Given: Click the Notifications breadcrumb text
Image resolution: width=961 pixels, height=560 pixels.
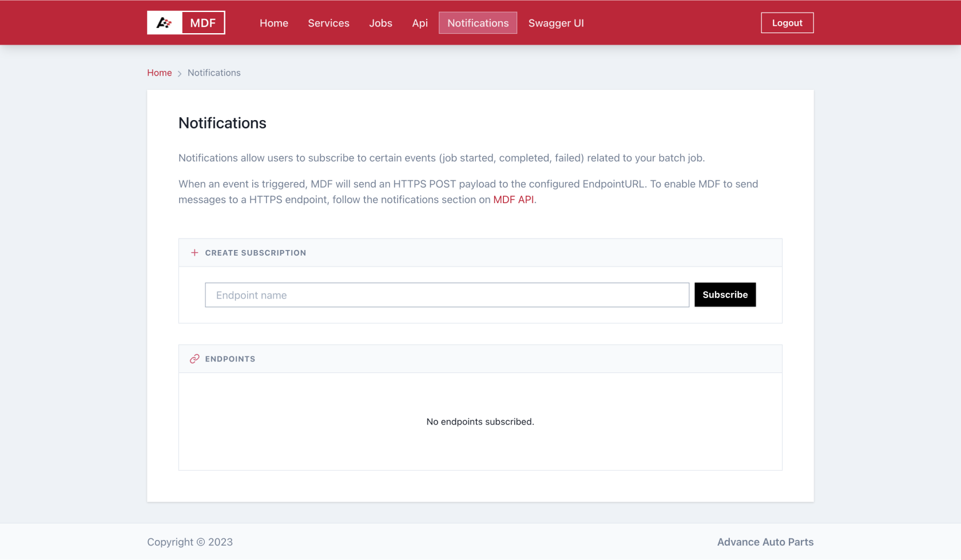Looking at the screenshot, I should pos(214,73).
